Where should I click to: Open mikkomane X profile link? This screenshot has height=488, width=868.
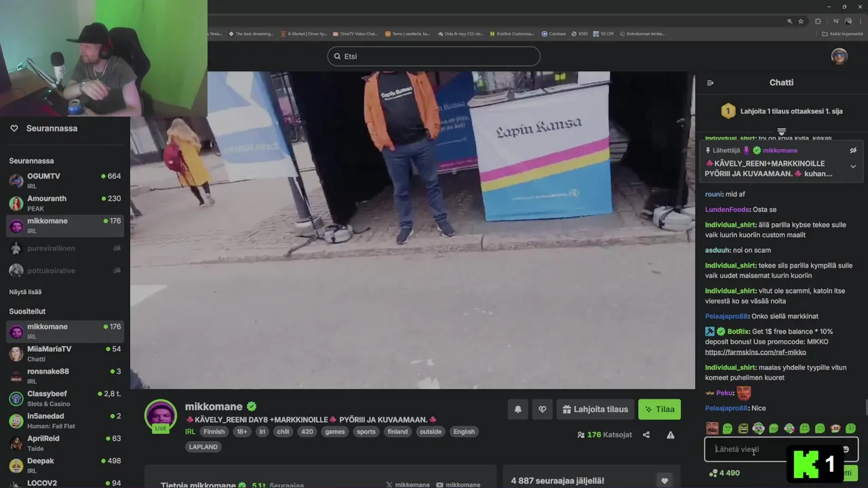click(x=408, y=485)
